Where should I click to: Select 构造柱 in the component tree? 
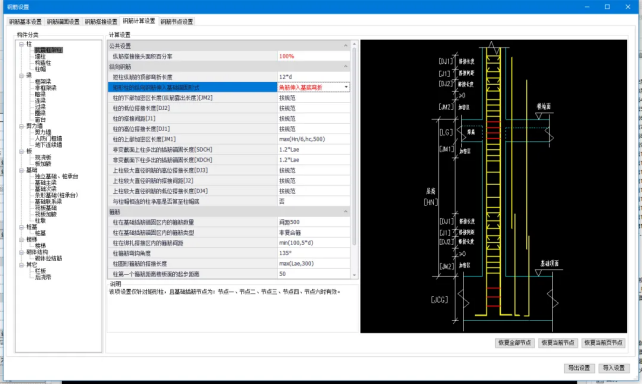tap(43, 63)
